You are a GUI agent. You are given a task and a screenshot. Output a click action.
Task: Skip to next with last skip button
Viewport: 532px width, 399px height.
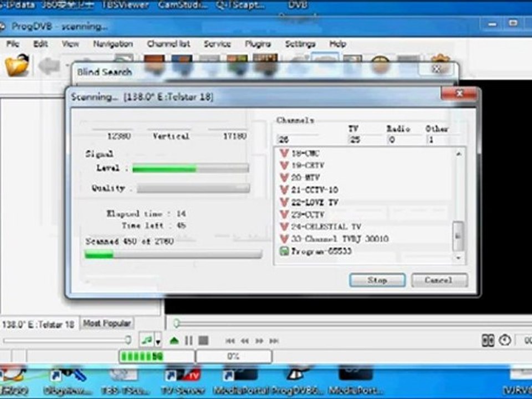click(274, 341)
